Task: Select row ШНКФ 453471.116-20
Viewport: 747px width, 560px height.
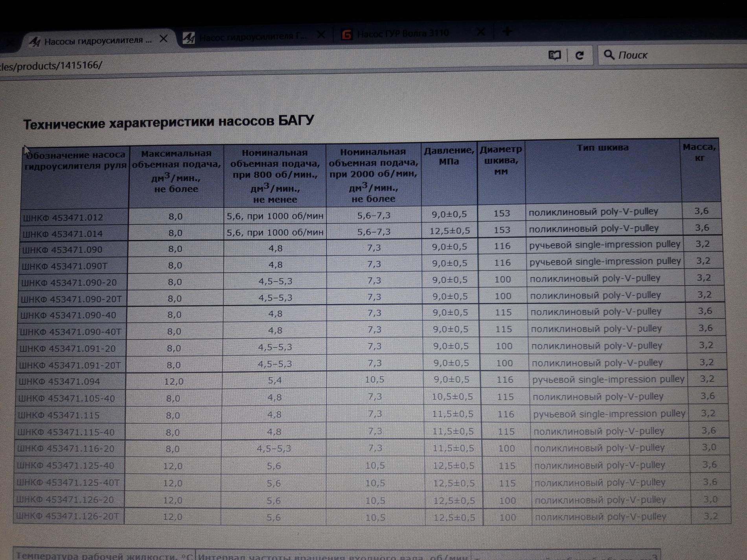Action: (372, 448)
